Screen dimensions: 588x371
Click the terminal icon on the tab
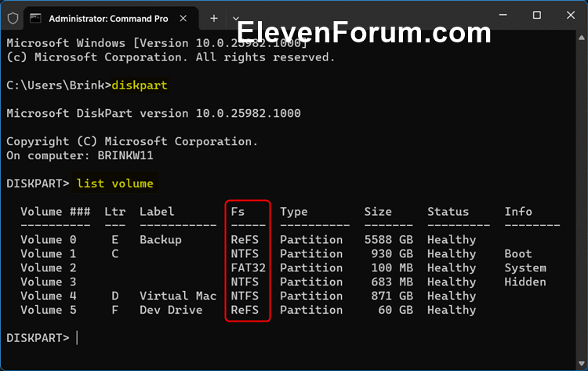[x=35, y=18]
